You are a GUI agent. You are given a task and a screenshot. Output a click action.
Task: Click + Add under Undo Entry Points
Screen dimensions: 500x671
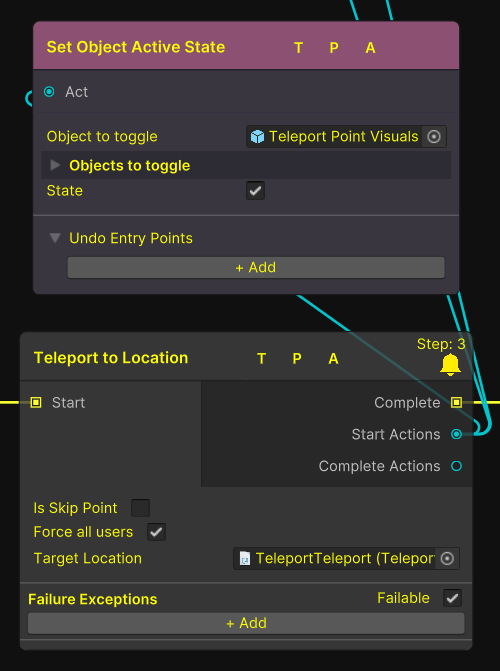[x=256, y=267]
